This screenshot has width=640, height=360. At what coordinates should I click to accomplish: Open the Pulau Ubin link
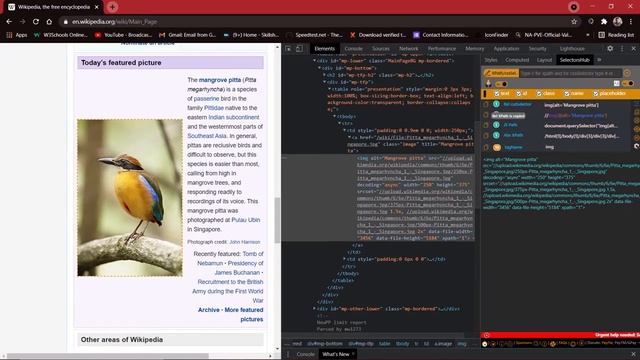[246, 220]
